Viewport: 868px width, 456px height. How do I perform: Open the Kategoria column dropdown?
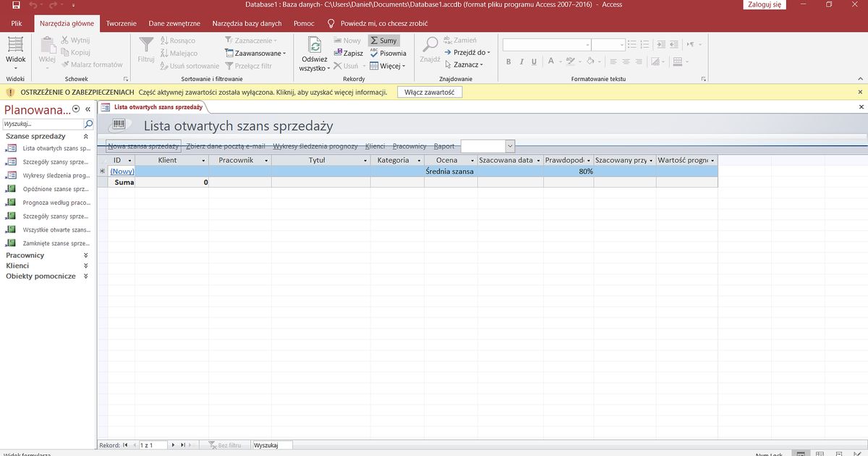420,160
